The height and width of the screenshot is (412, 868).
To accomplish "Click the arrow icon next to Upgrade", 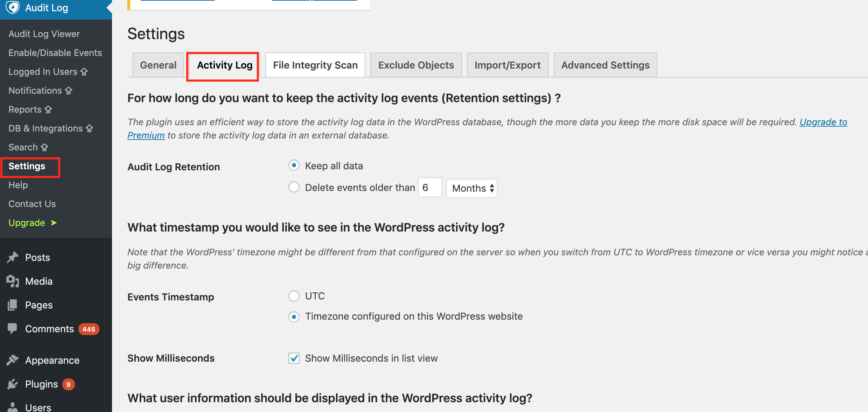I will pos(54,223).
